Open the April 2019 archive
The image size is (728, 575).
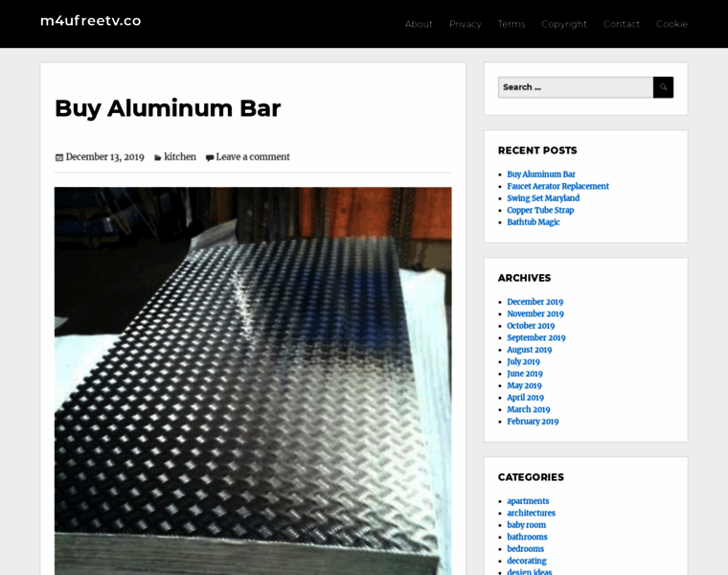pos(525,398)
